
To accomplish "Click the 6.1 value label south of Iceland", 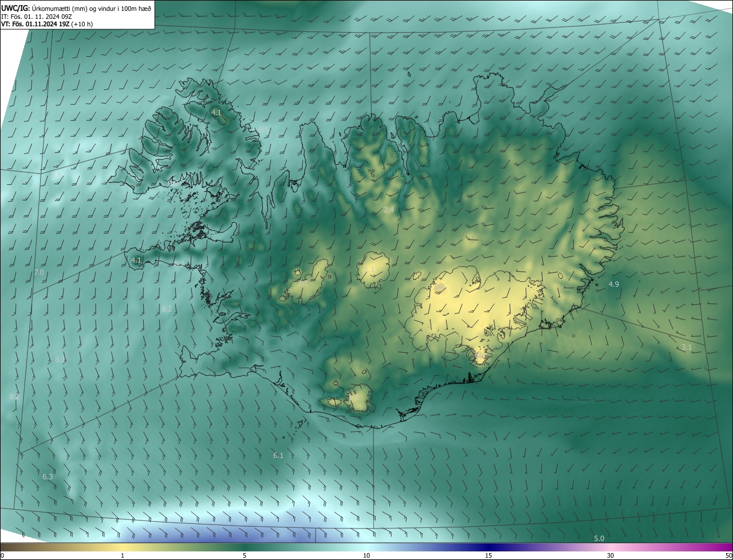I will [x=278, y=456].
